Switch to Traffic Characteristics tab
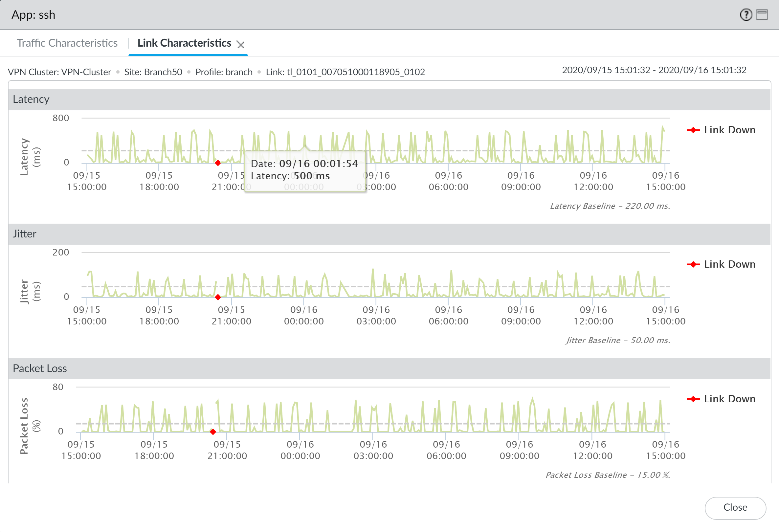 point(67,43)
